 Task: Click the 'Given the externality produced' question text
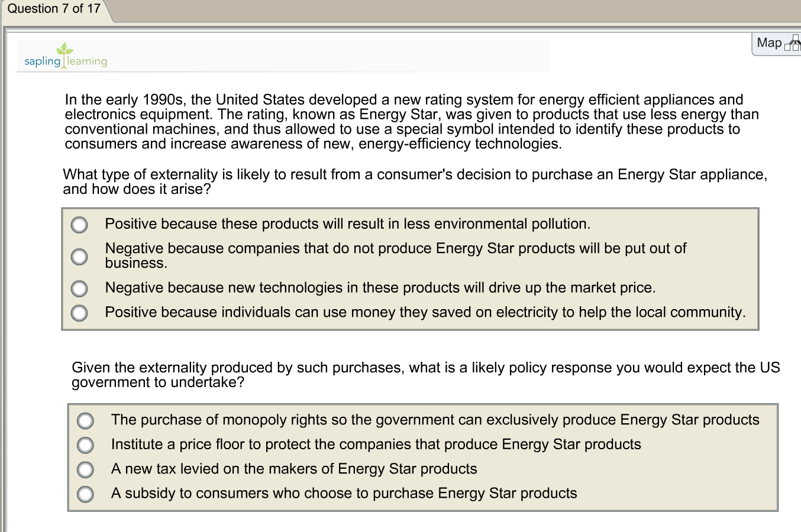pos(425,375)
